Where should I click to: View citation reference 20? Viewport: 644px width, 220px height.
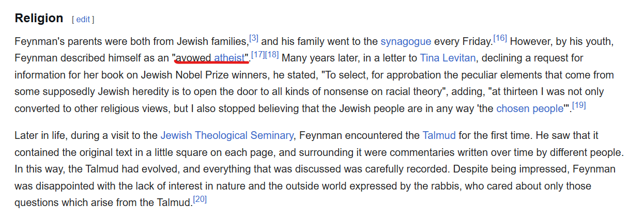[x=200, y=199]
